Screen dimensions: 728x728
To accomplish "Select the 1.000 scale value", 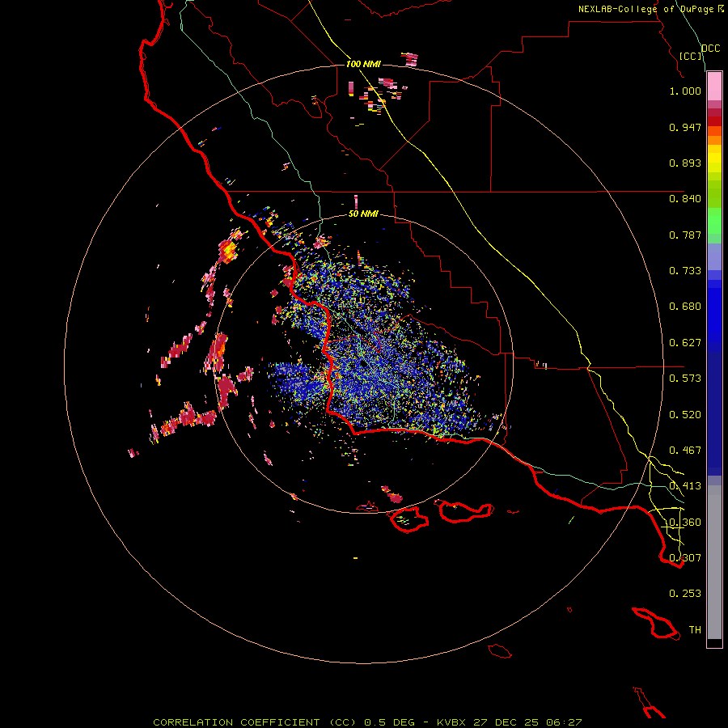I will click(x=685, y=91).
